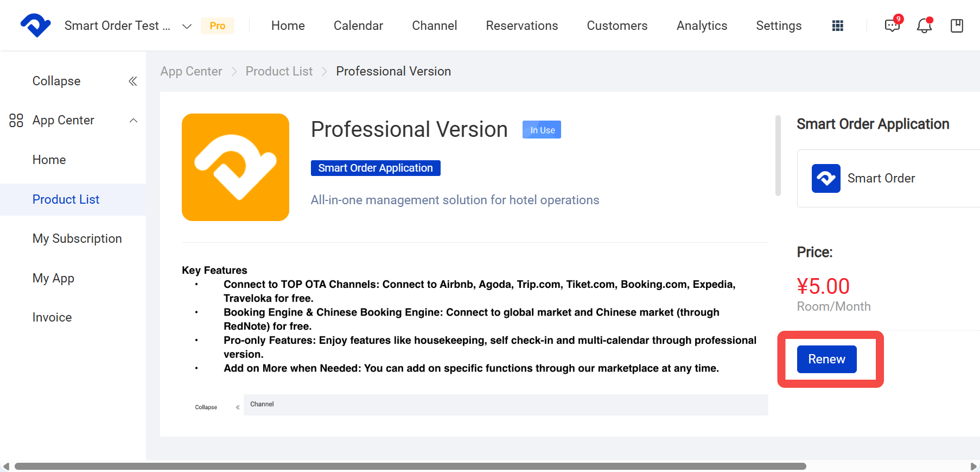The height and width of the screenshot is (472, 980).
Task: Open the Reservations menu
Action: click(x=522, y=26)
